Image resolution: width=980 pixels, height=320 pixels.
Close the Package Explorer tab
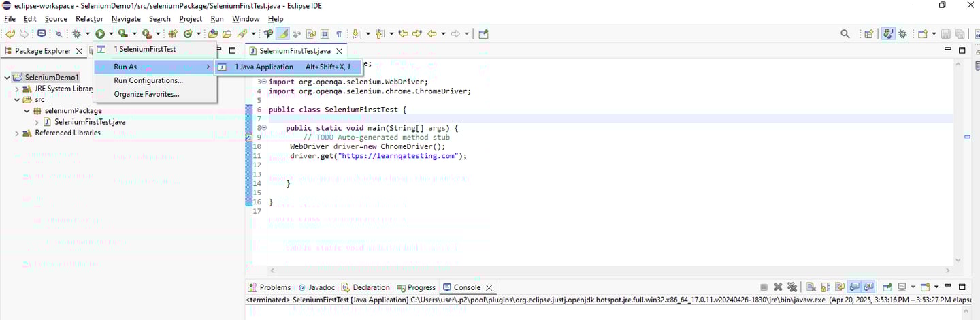[79, 51]
